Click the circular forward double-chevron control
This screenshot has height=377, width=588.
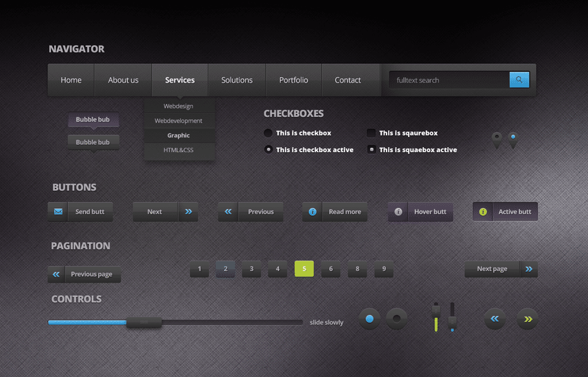pos(528,318)
